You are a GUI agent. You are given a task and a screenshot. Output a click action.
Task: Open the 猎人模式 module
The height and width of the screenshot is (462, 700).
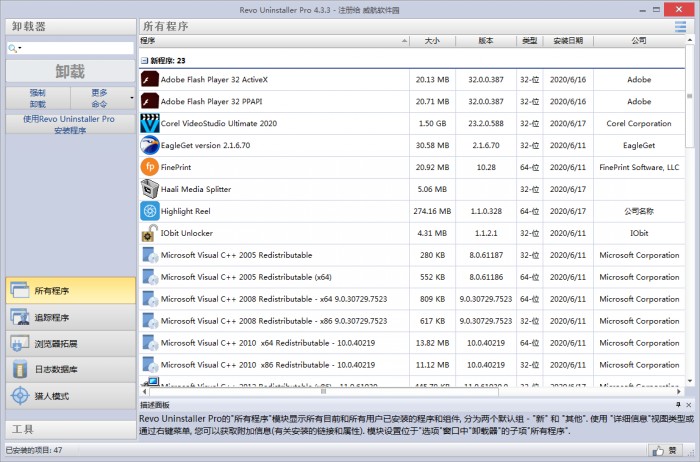point(68,396)
